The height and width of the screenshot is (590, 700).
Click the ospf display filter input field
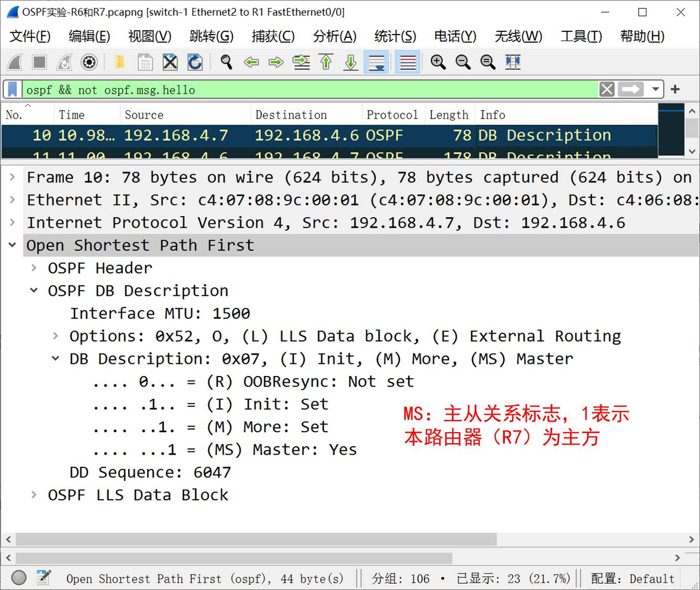(310, 90)
